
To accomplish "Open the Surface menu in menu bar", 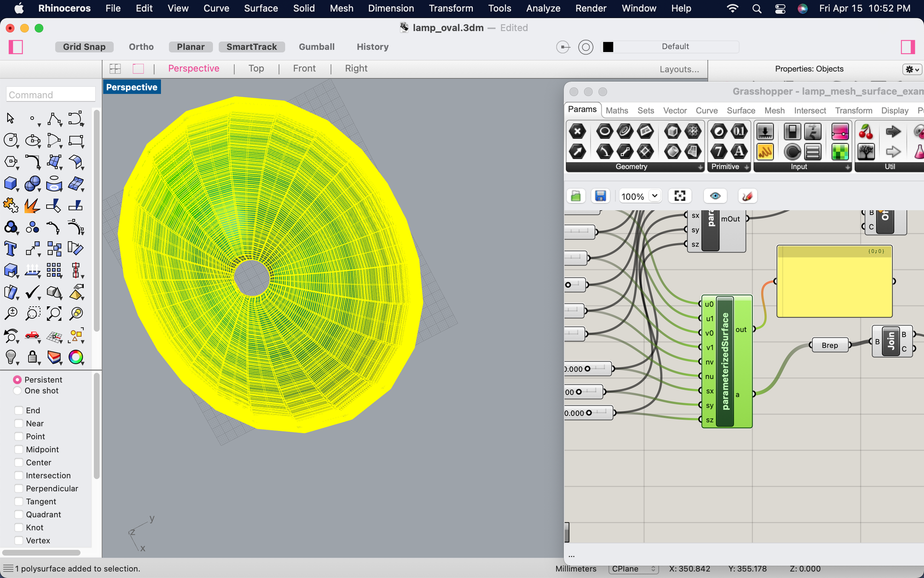I will (261, 8).
